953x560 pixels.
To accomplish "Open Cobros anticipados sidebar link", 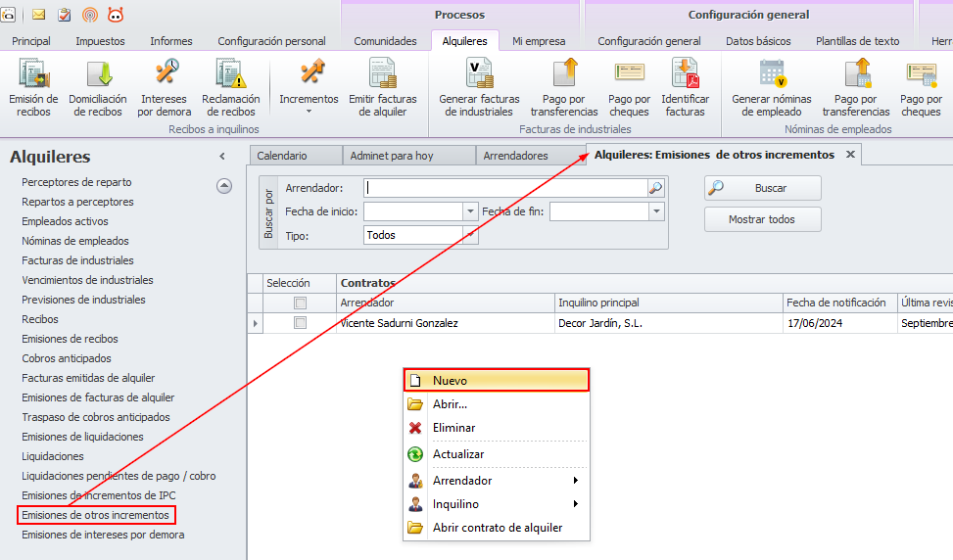I will point(67,358).
